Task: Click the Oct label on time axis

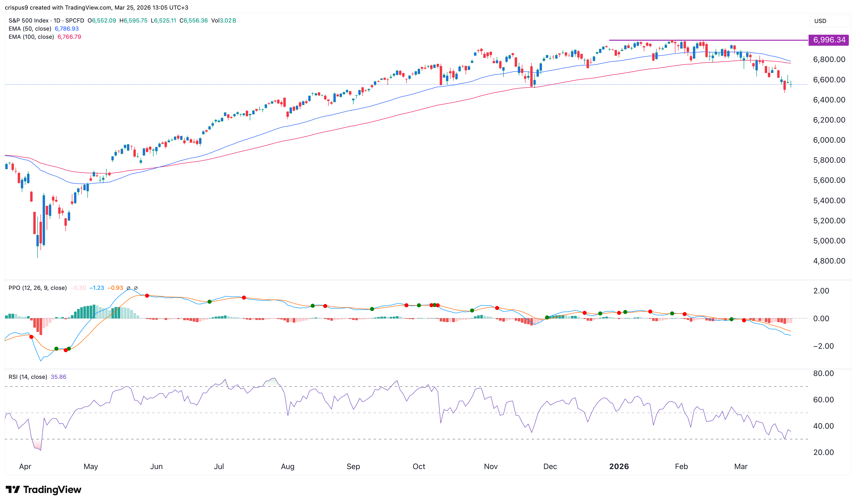Action: pyautogui.click(x=419, y=466)
